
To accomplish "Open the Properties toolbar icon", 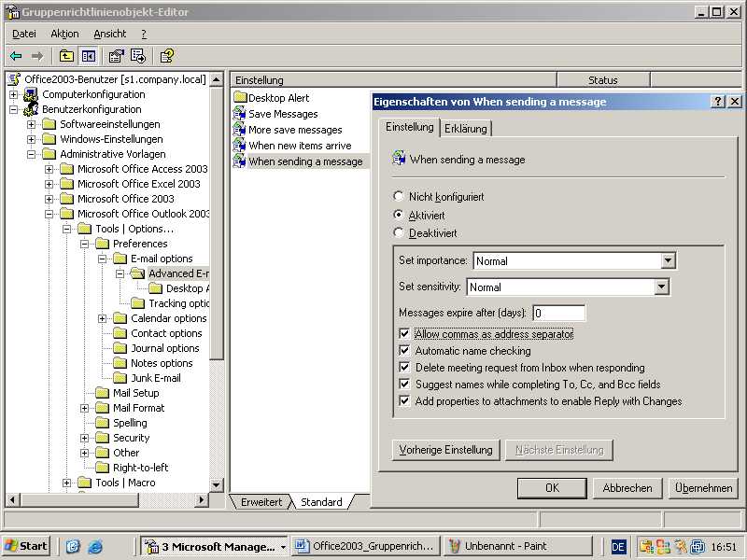I will (116, 56).
